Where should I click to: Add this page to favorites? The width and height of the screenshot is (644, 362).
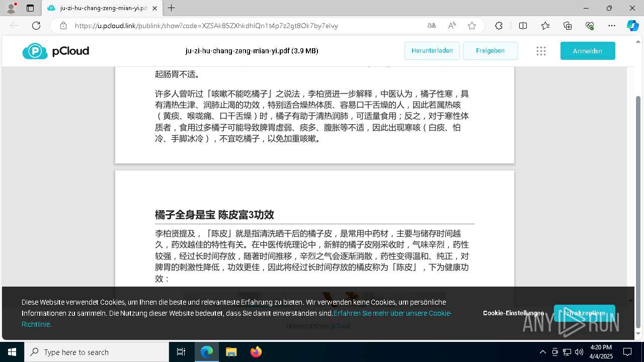click(x=472, y=26)
